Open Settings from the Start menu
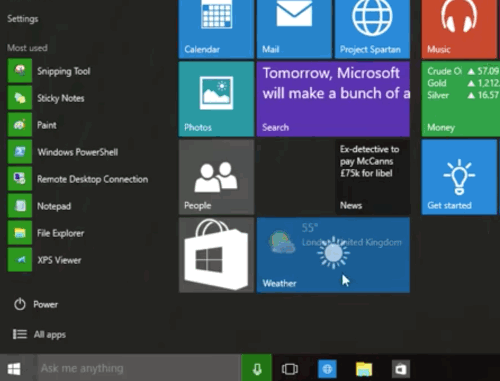500x381 pixels. 23,19
